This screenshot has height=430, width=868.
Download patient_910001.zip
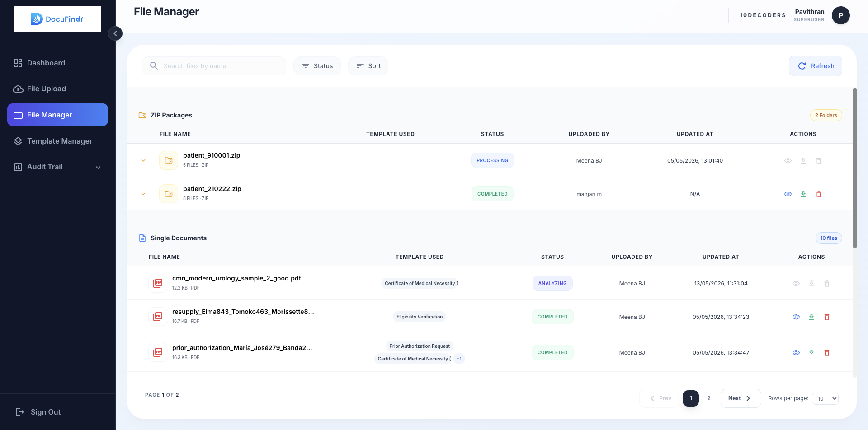click(x=803, y=161)
